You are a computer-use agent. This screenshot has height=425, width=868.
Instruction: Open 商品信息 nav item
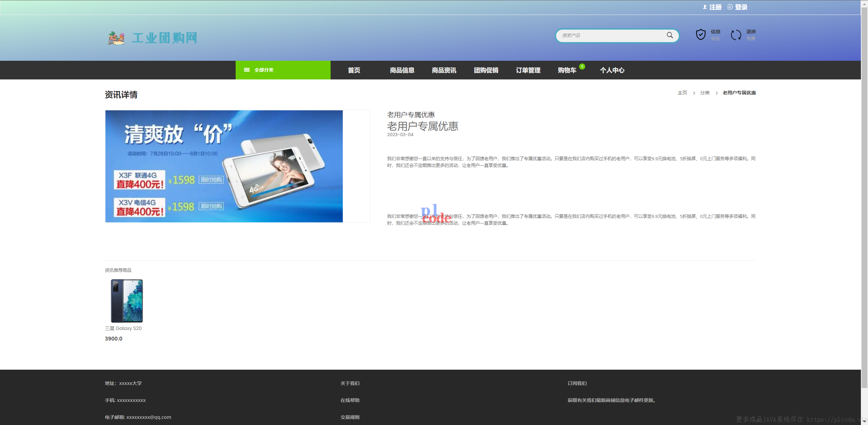[x=402, y=70]
